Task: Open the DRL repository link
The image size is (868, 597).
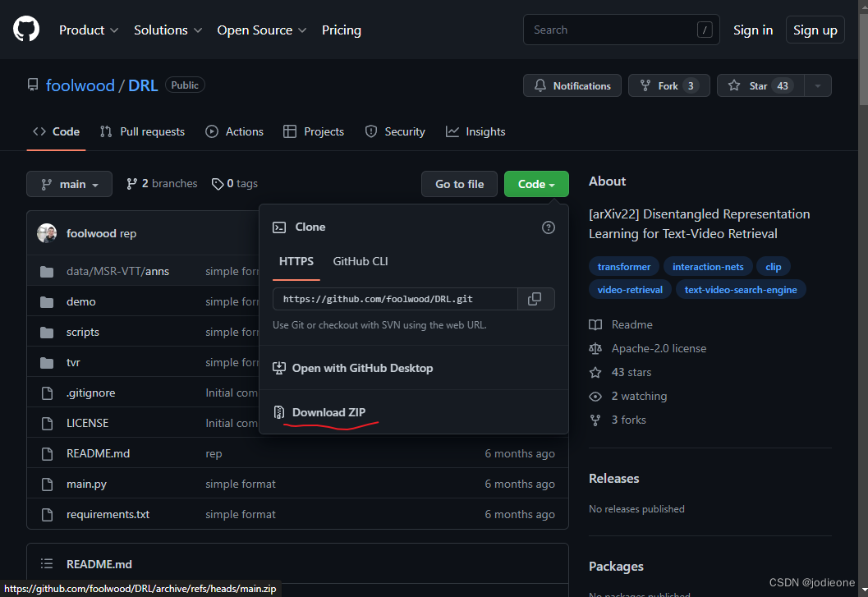Action: point(143,85)
